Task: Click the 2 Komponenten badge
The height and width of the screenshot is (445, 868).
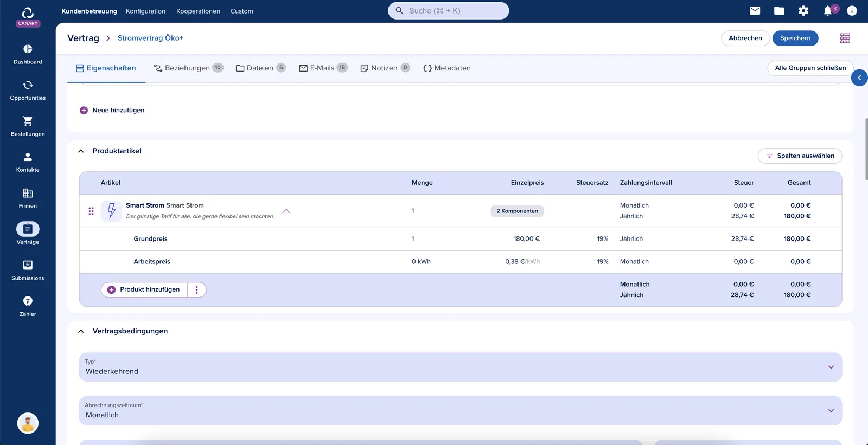Action: tap(517, 211)
